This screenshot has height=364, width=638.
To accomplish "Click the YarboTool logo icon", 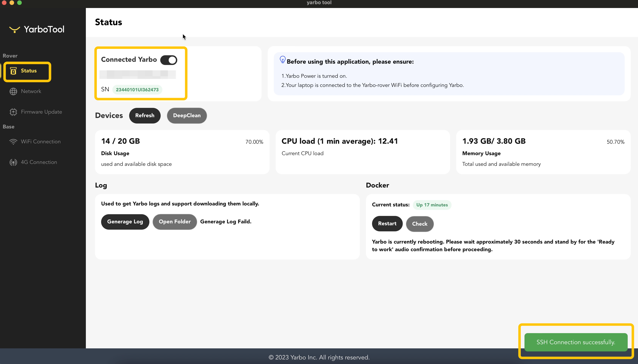I will (x=14, y=30).
